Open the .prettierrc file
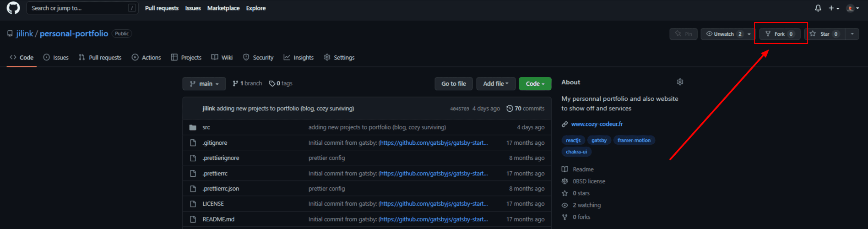The width and height of the screenshot is (868, 229). tap(215, 174)
